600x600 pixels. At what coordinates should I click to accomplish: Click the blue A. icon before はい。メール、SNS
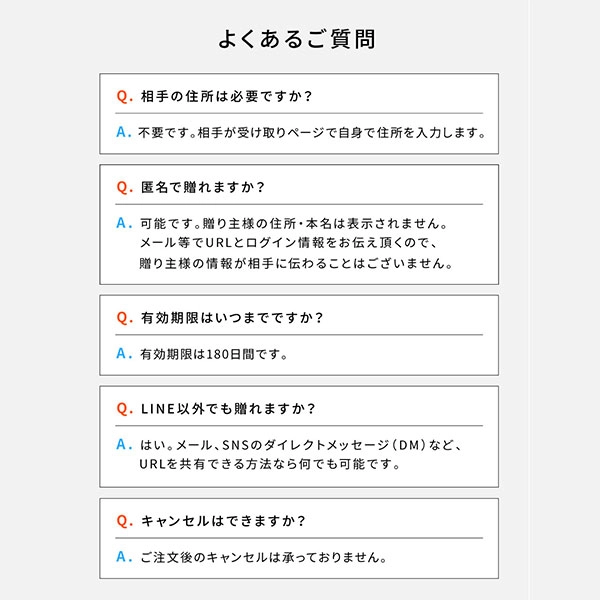[124, 444]
